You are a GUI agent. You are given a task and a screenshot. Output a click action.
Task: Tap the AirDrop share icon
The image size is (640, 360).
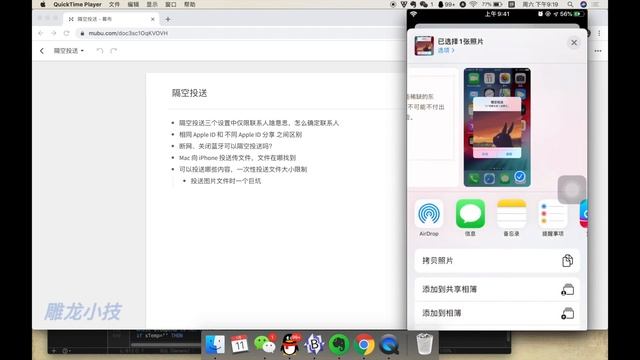pyautogui.click(x=429, y=214)
